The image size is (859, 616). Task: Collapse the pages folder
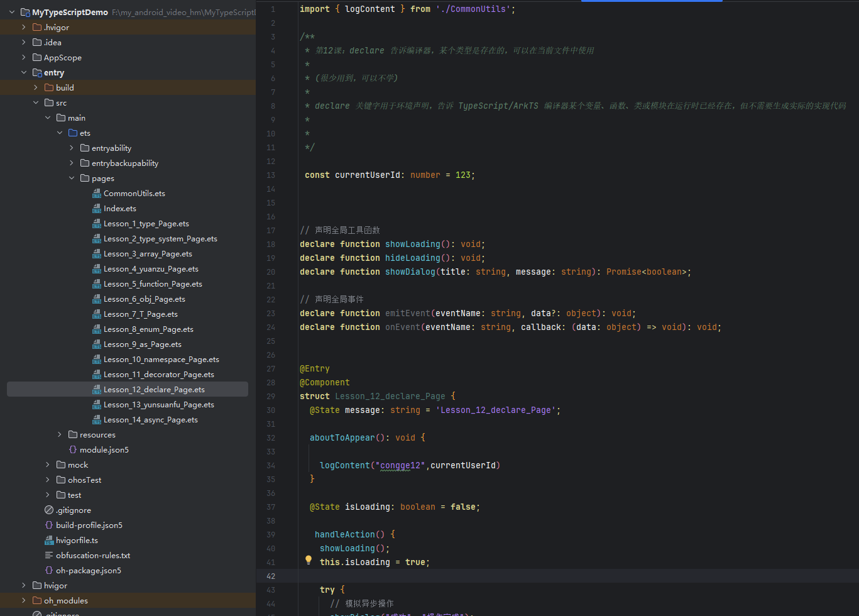pos(72,179)
